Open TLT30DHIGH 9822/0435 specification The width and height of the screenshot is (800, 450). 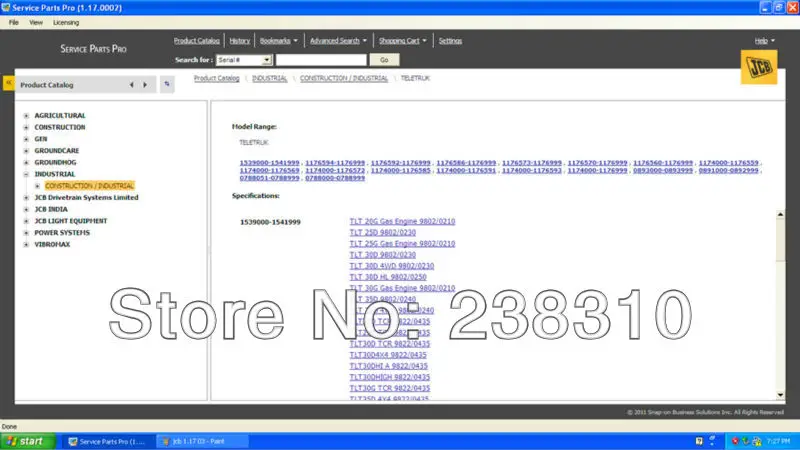[x=389, y=378]
